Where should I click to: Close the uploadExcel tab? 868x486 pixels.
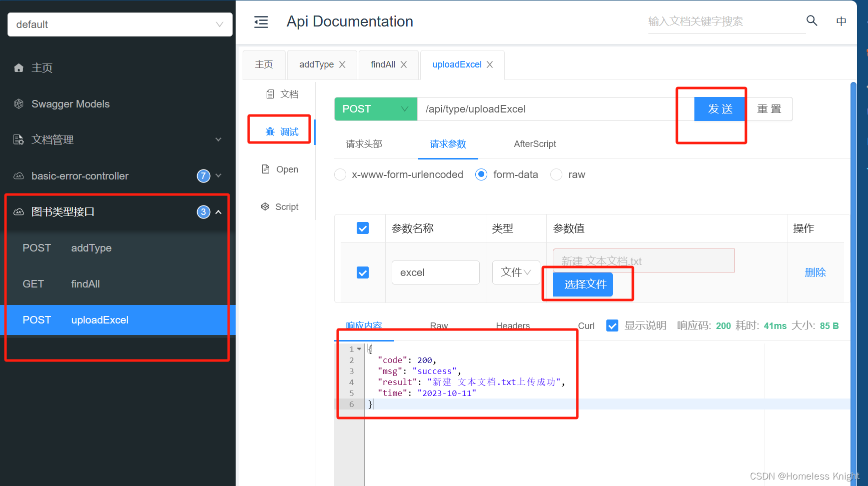[490, 64]
